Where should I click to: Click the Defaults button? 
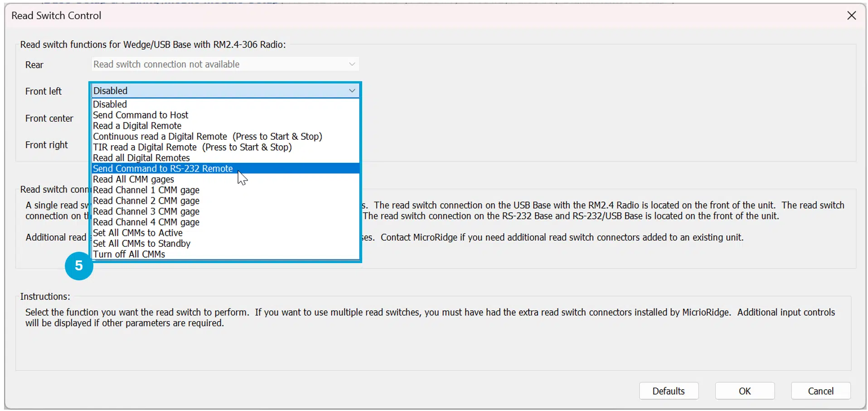669,391
